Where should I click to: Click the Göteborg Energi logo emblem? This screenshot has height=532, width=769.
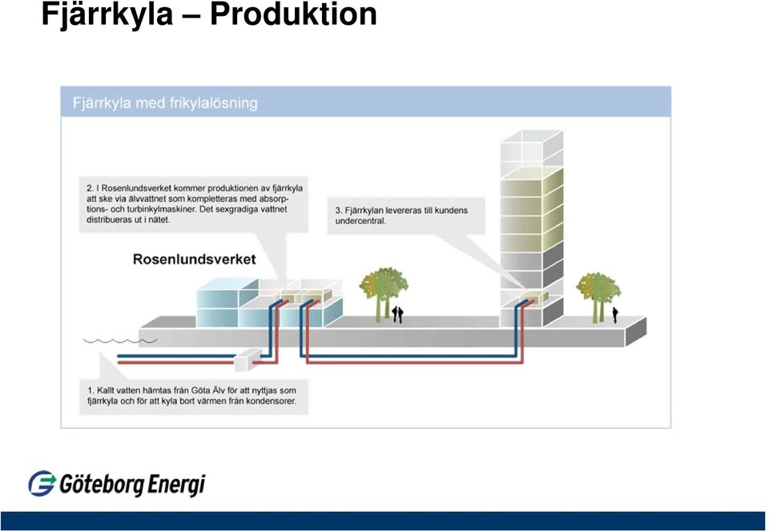42,483
